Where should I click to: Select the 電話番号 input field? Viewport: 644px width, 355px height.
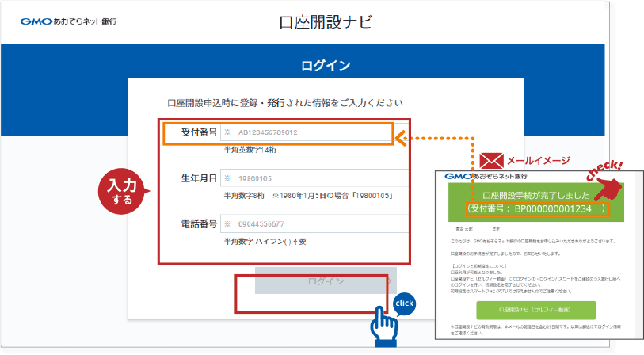[314, 224]
